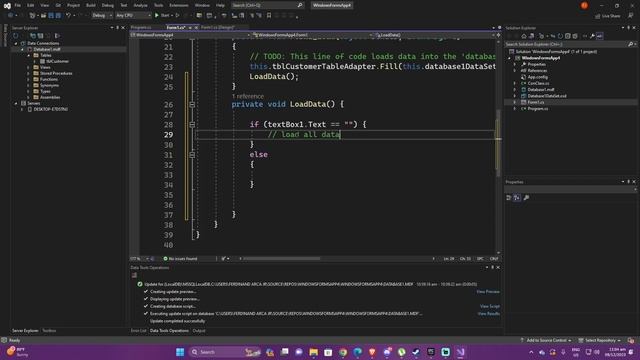640x360 pixels.
Task: Click Categorized icon in Properties panel
Action: [509, 198]
